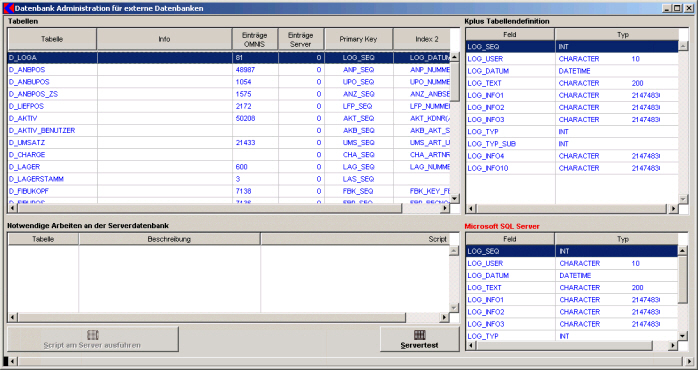Click the Tabellen vertical scrollbar thumb
Viewport: 698px width, 370px height.
pos(455,81)
